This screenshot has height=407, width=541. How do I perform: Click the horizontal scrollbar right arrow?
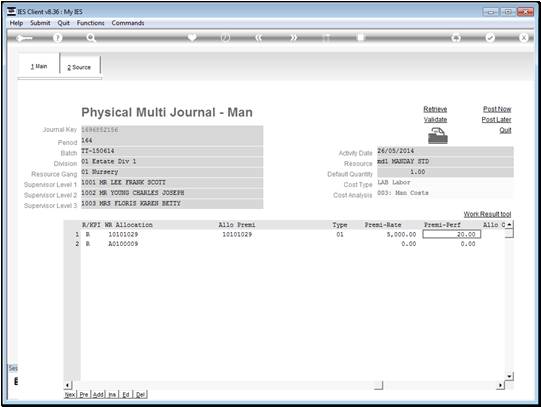coord(500,385)
